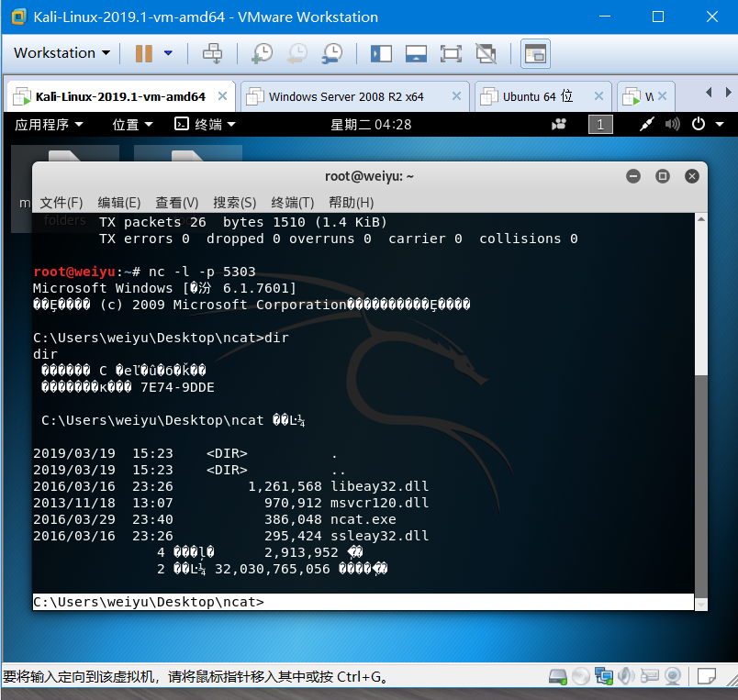Viewport: 738px width, 700px height.
Task: Open the 查看(V) terminal menu
Action: 177,203
